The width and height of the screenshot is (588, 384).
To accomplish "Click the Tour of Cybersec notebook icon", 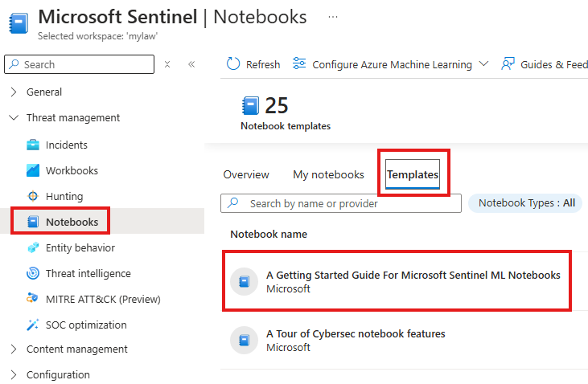I will (244, 340).
